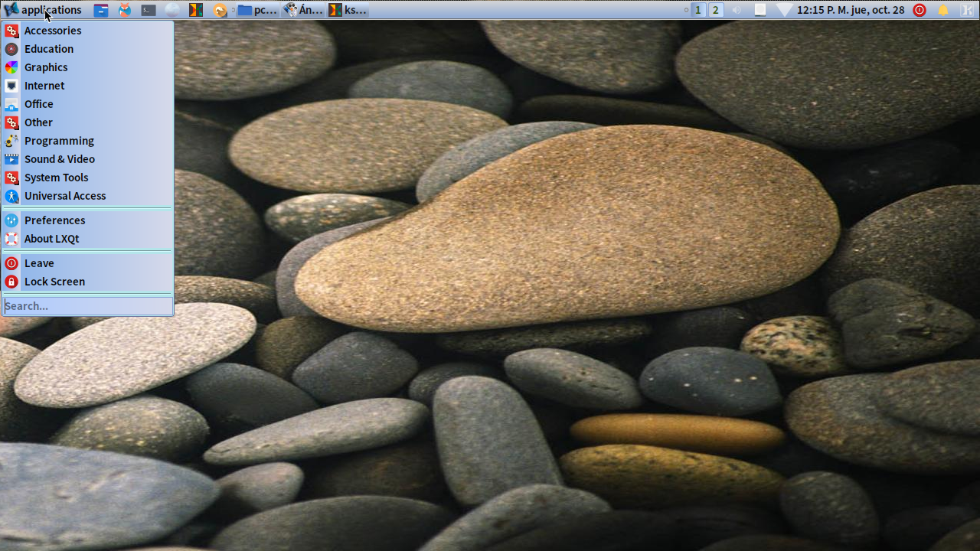Launch the grey globe quick-launch icon
This screenshot has height=551, width=980.
pos(172,10)
